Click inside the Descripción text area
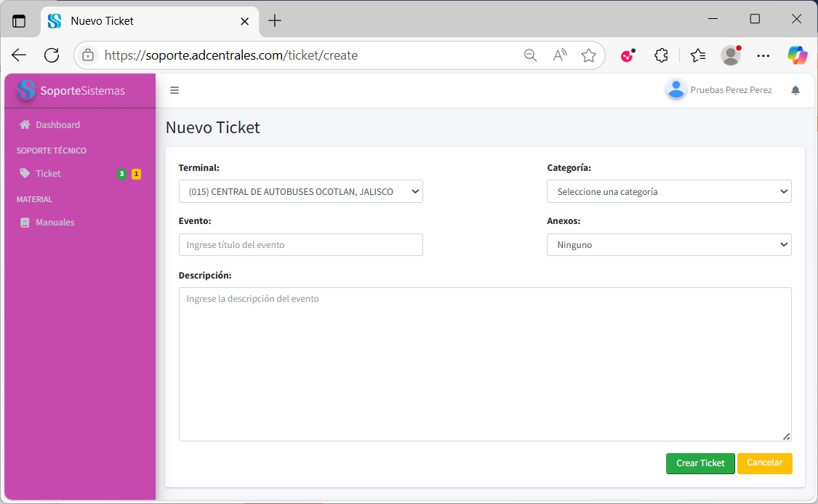Screen dimensions: 818x504 (484, 364)
